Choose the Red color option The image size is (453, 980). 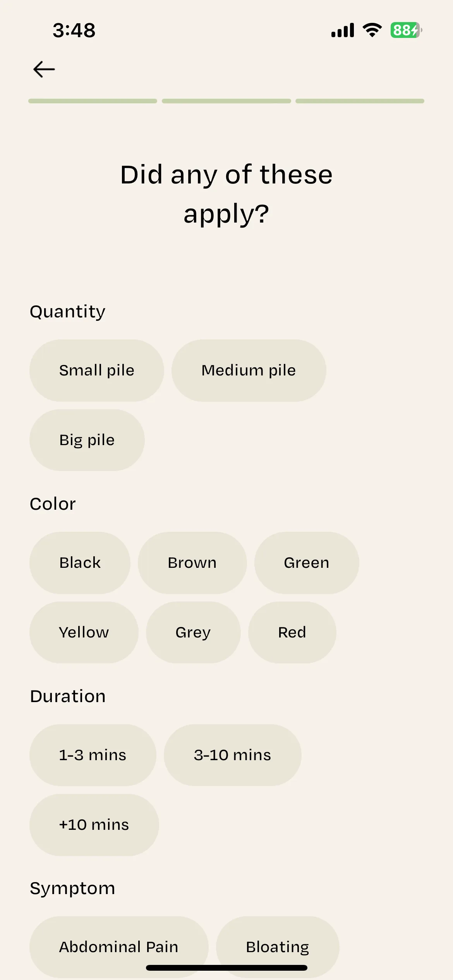coord(292,632)
